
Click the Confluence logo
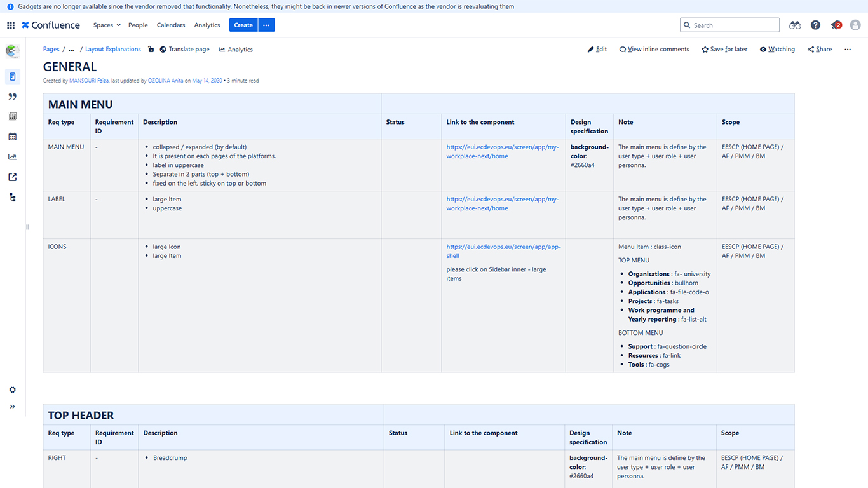pyautogui.click(x=51, y=25)
